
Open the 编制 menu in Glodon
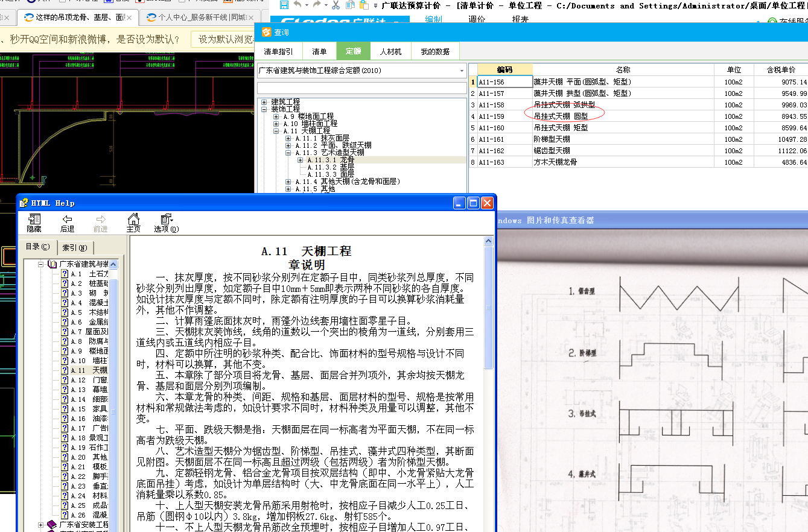pos(433,20)
